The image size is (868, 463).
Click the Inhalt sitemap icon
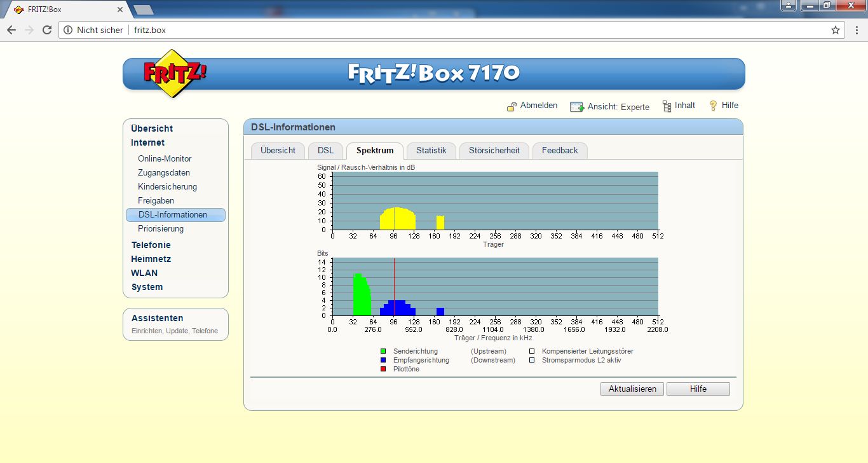click(x=667, y=106)
